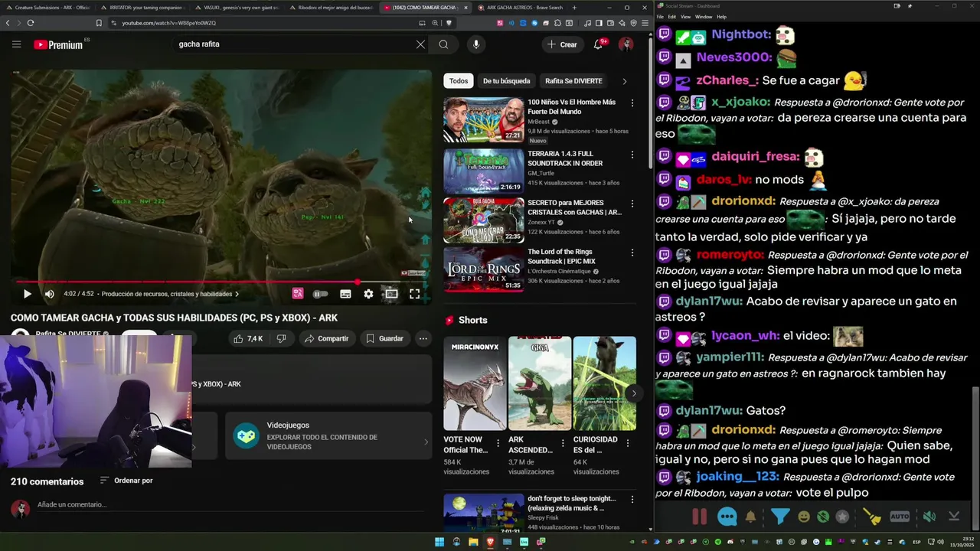
Task: Click Guardar to save the video
Action: (x=384, y=338)
